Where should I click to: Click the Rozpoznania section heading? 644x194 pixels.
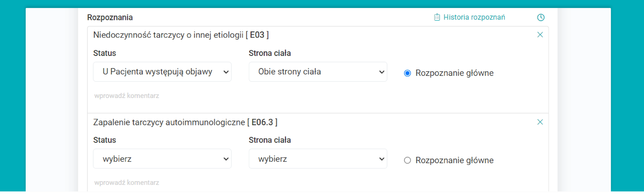coord(110,17)
